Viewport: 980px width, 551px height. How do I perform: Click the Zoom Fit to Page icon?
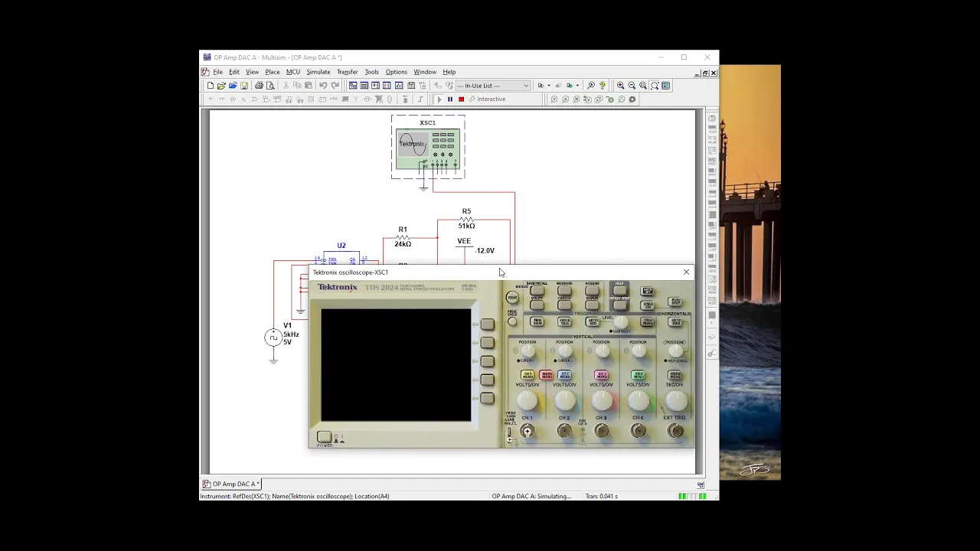(x=655, y=86)
